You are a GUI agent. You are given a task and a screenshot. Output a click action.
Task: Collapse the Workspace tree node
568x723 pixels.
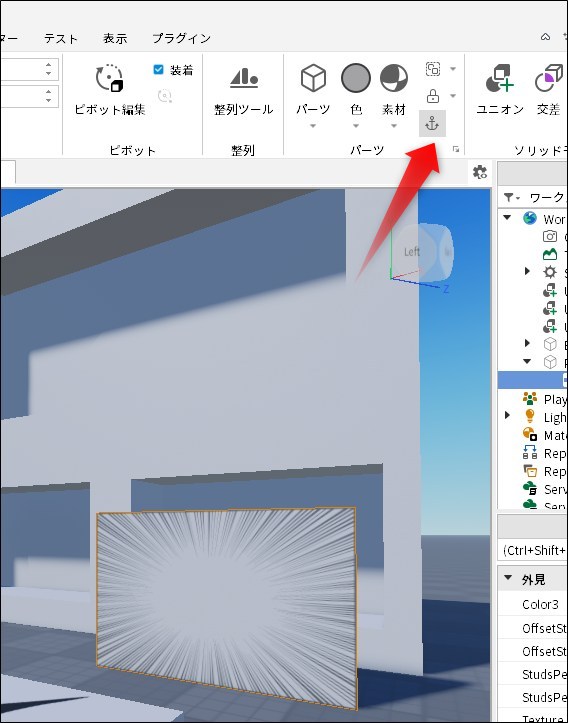[x=508, y=218]
